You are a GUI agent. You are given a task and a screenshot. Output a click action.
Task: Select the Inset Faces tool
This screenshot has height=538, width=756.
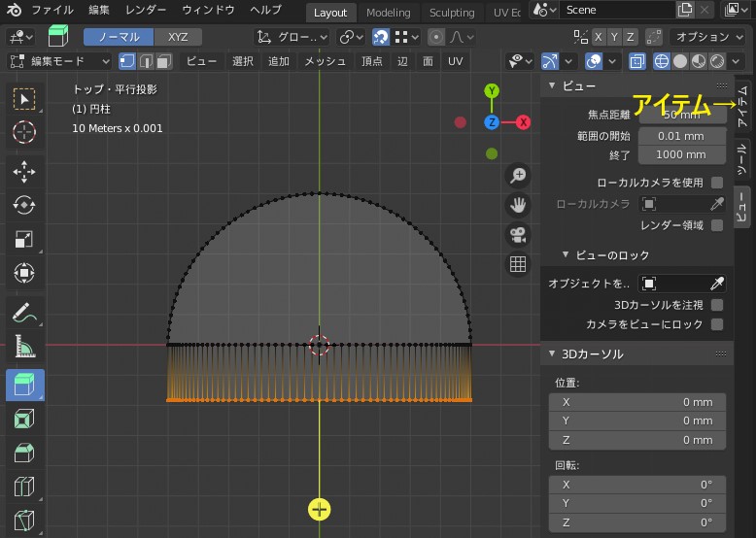coord(24,419)
